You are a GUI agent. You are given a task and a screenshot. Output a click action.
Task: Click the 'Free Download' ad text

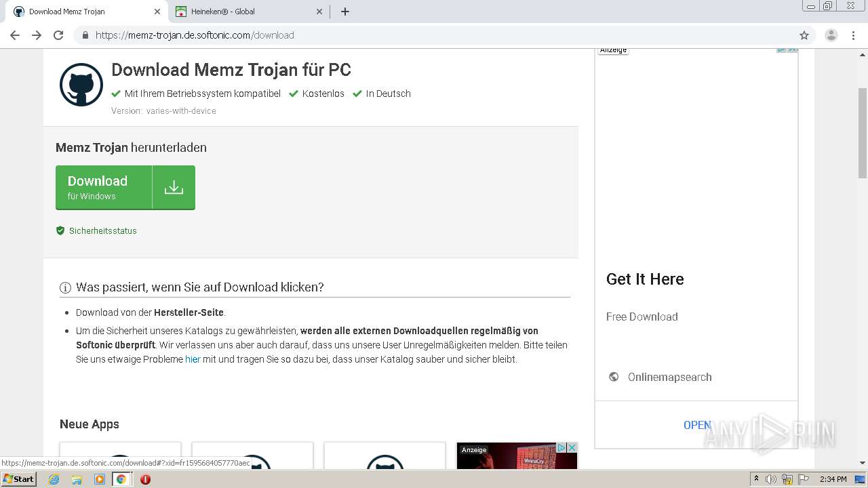pos(642,317)
